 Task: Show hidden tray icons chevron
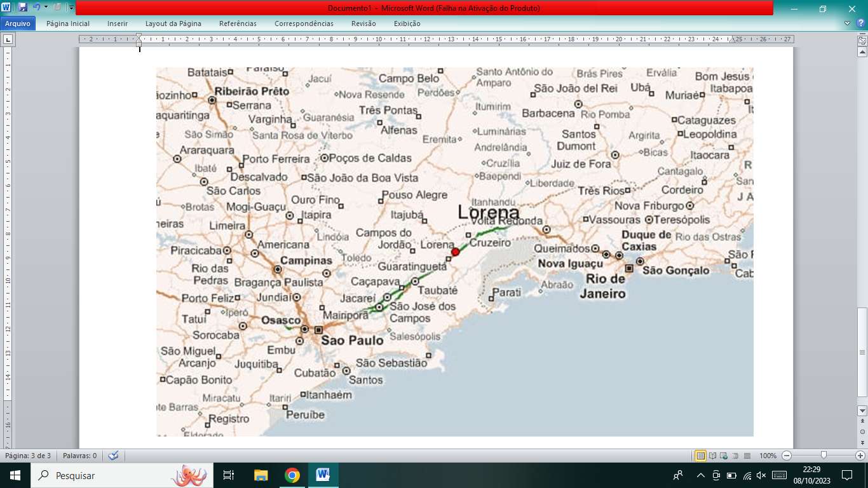click(x=701, y=475)
